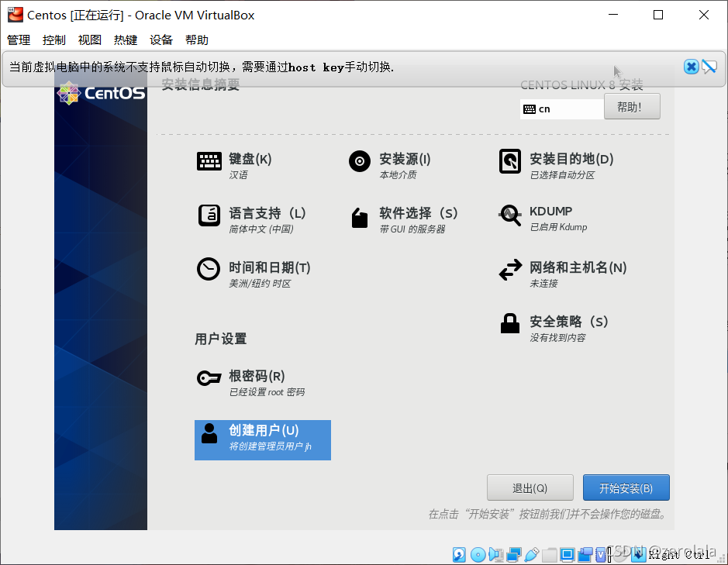Click the audio status icon

[496, 555]
